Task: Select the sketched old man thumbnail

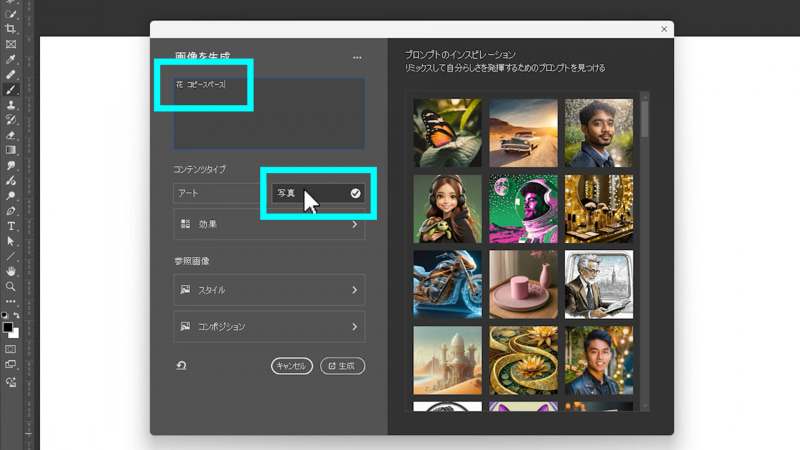Action: tap(599, 284)
